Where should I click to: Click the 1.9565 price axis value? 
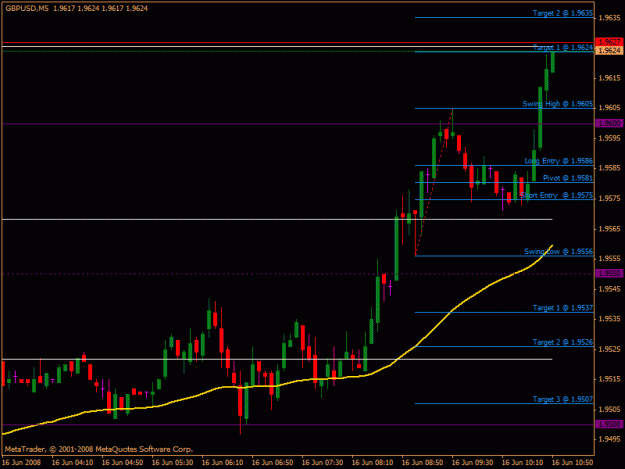(x=610, y=229)
